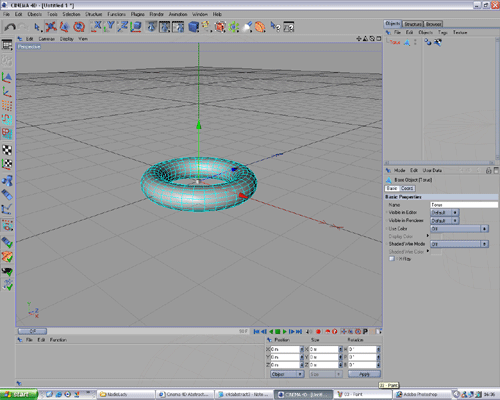Select the Rotate tool in toolbar
This screenshot has width=500, height=400.
pos(79,27)
